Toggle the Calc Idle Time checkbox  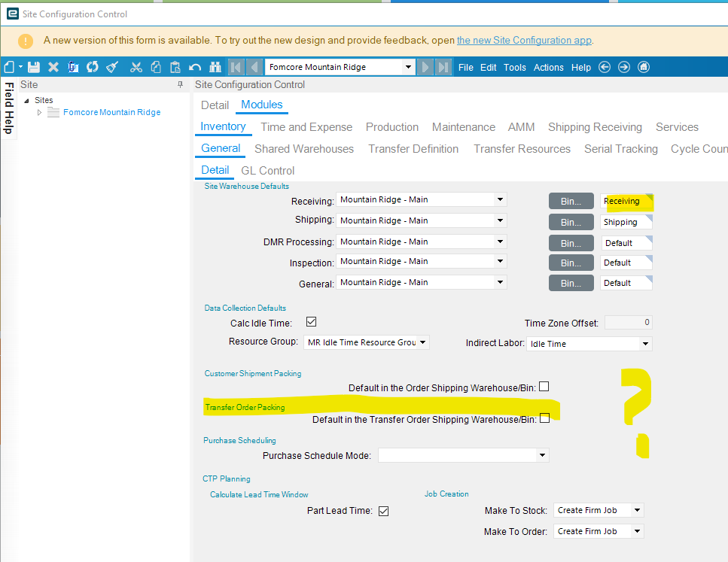click(x=311, y=321)
